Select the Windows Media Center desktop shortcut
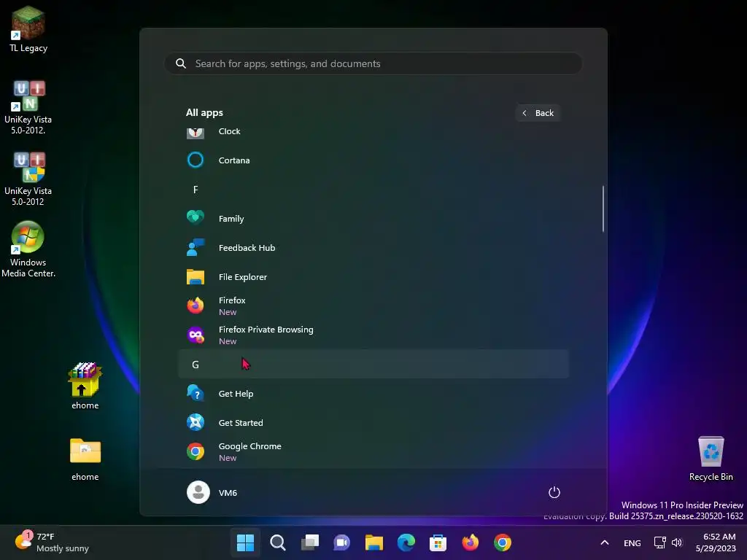The height and width of the screenshot is (560, 747). [28, 249]
